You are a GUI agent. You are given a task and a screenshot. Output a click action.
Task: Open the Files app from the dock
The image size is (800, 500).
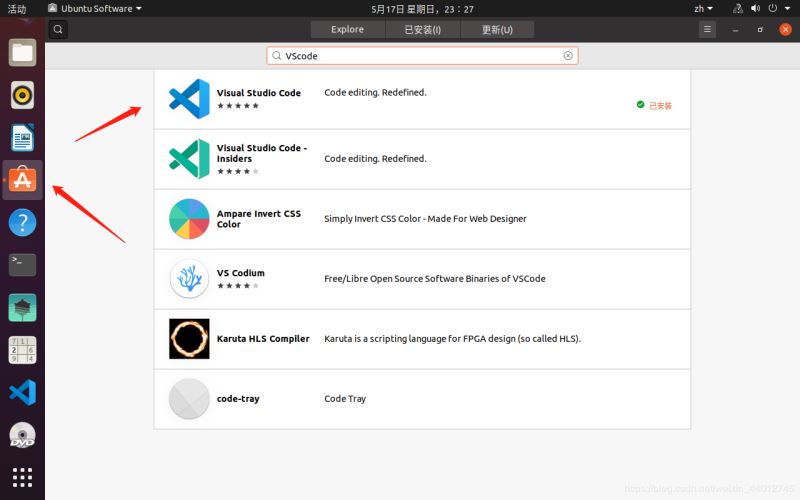pyautogui.click(x=22, y=52)
